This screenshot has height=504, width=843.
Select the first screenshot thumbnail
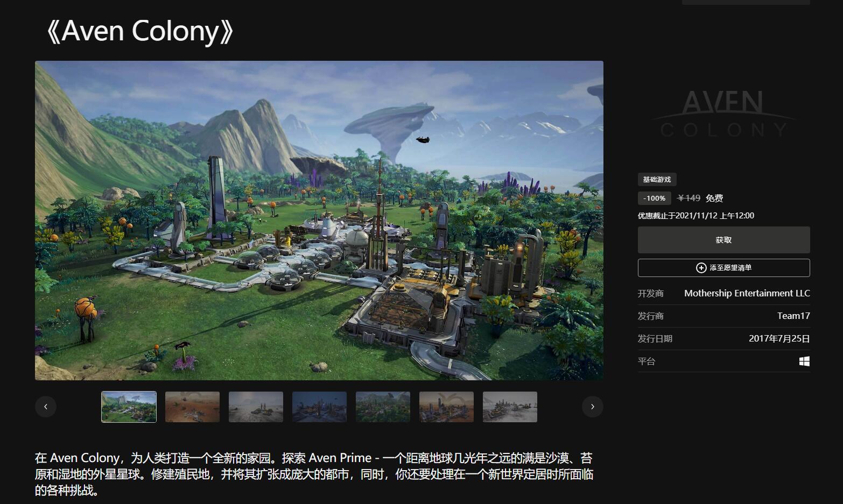coord(129,407)
